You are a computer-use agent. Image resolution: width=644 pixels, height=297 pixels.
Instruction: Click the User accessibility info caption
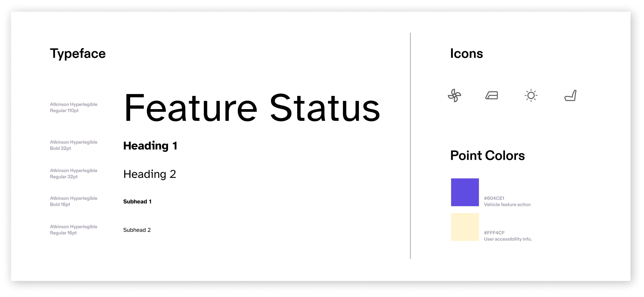508,239
